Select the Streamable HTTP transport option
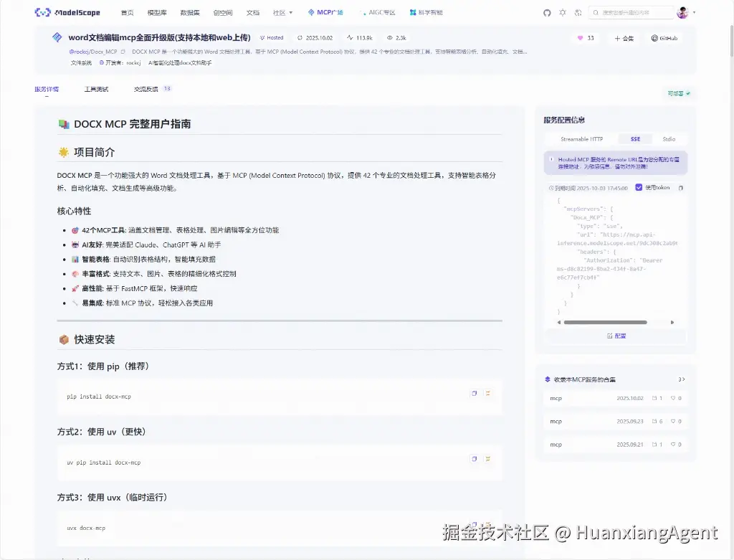Screen dimensions: 734x560 click(581, 139)
